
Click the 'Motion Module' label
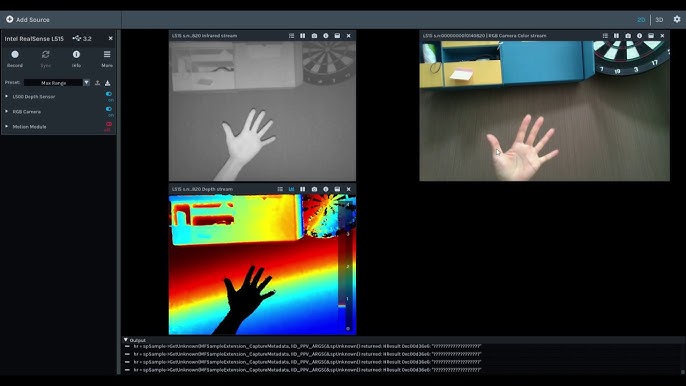click(29, 127)
